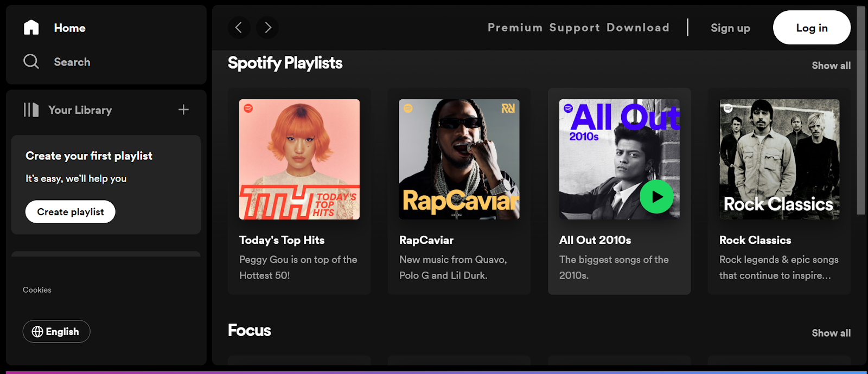The width and height of the screenshot is (868, 374).
Task: Click the Focus section heading
Action: coord(250,331)
